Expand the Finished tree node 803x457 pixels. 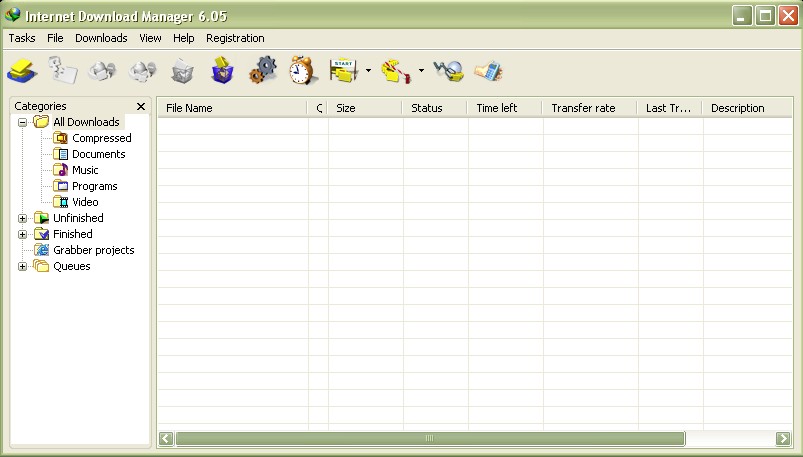[x=22, y=234]
